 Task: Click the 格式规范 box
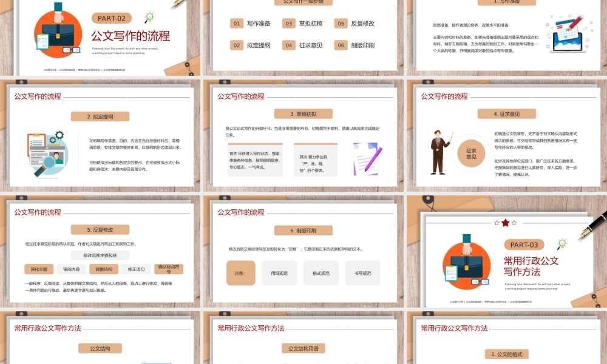321,273
